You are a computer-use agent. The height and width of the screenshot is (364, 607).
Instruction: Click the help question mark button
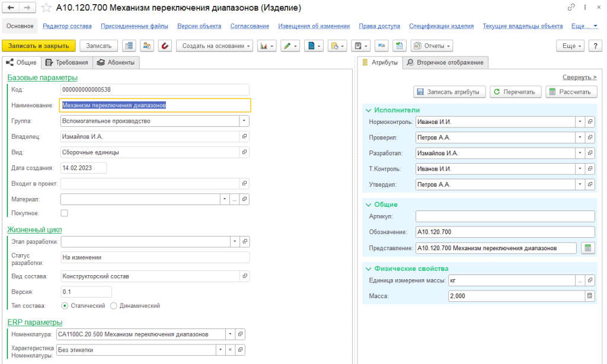pyautogui.click(x=595, y=46)
